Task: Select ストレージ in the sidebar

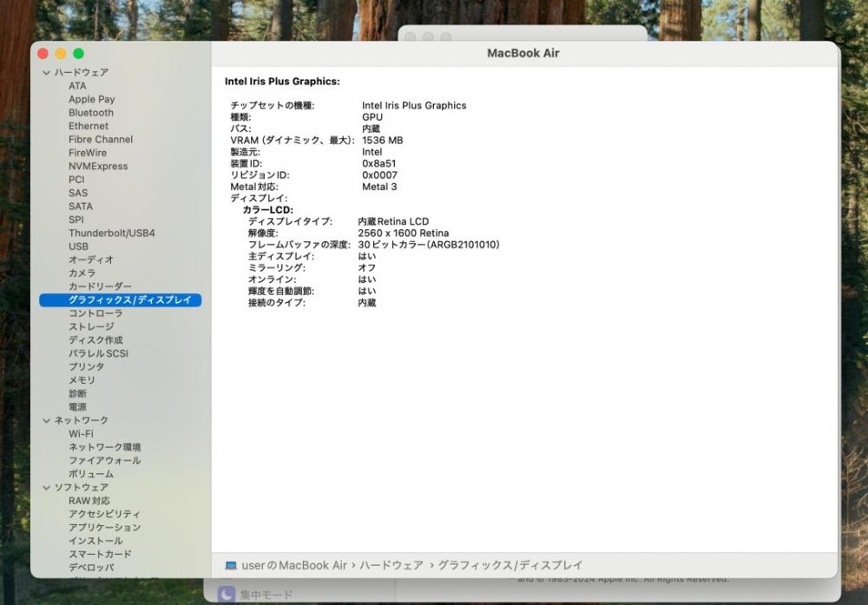Action: (x=91, y=326)
